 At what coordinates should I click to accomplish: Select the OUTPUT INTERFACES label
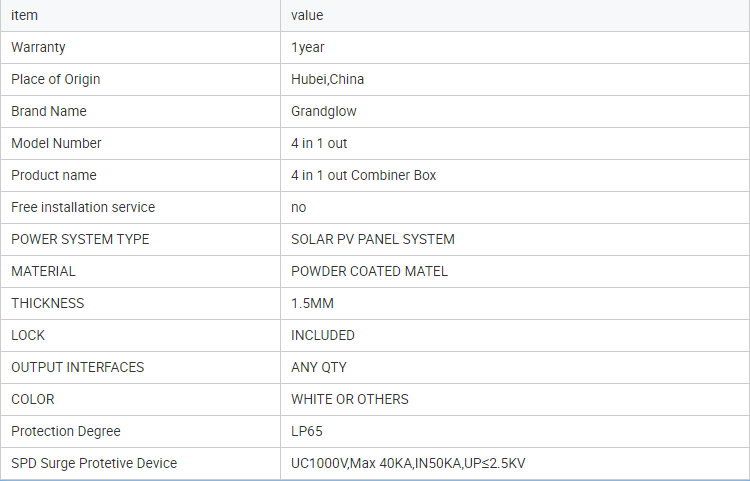[x=77, y=368]
